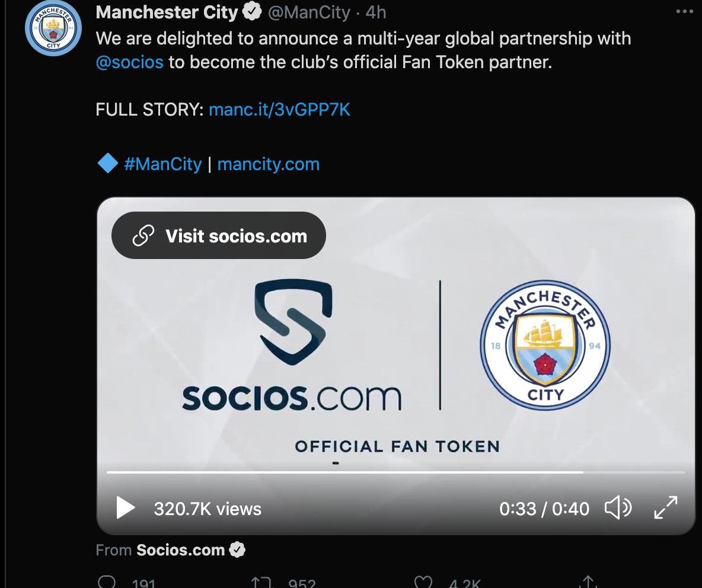The width and height of the screenshot is (702, 588).
Task: Retweet using the retweet arrows icon
Action: click(x=261, y=583)
